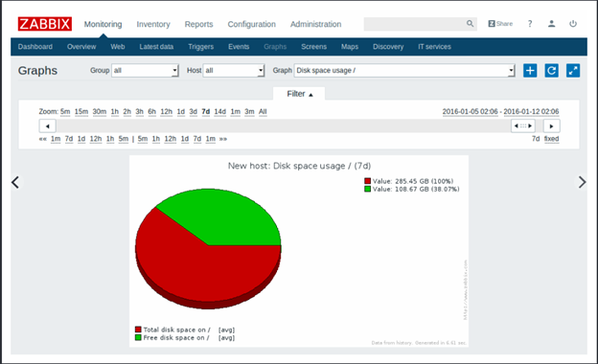Open the Group dropdown
The image size is (598, 364).
145,71
